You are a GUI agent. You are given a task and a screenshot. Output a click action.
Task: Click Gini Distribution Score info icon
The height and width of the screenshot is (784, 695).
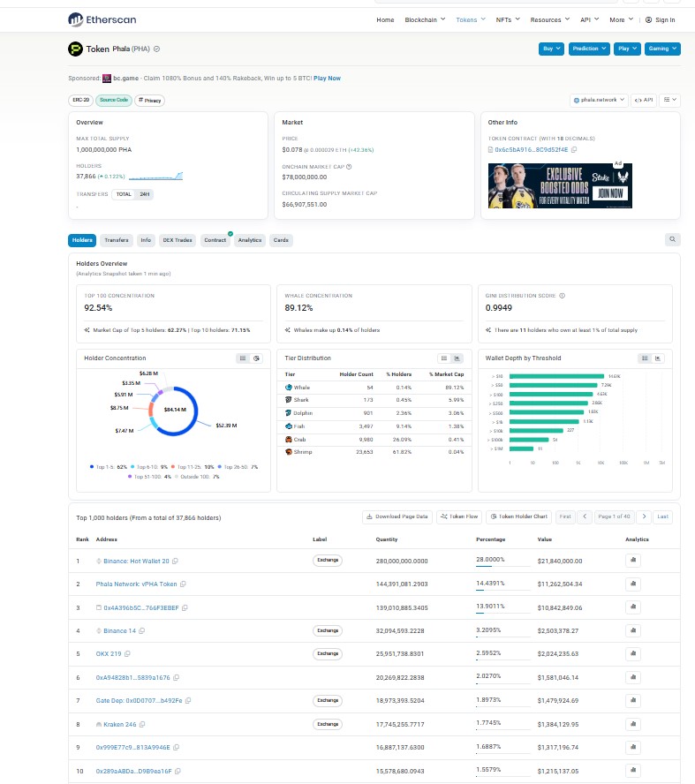(562, 296)
